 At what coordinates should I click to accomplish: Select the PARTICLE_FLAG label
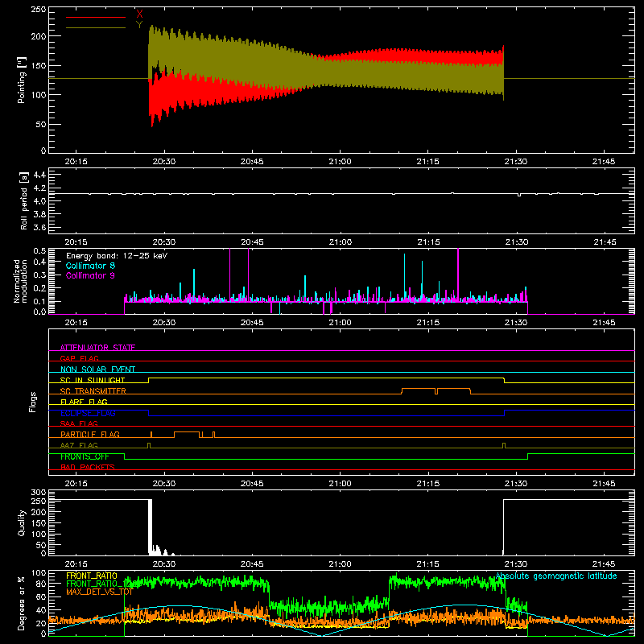click(x=90, y=434)
